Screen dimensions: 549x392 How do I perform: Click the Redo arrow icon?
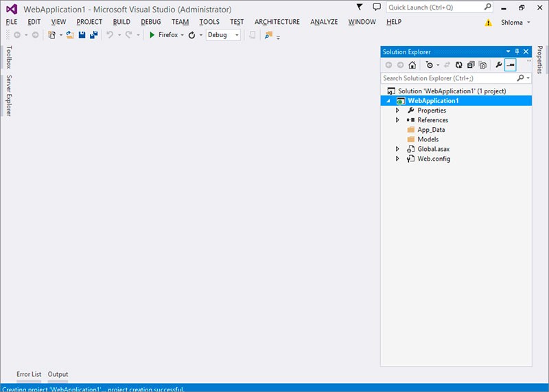pyautogui.click(x=129, y=35)
